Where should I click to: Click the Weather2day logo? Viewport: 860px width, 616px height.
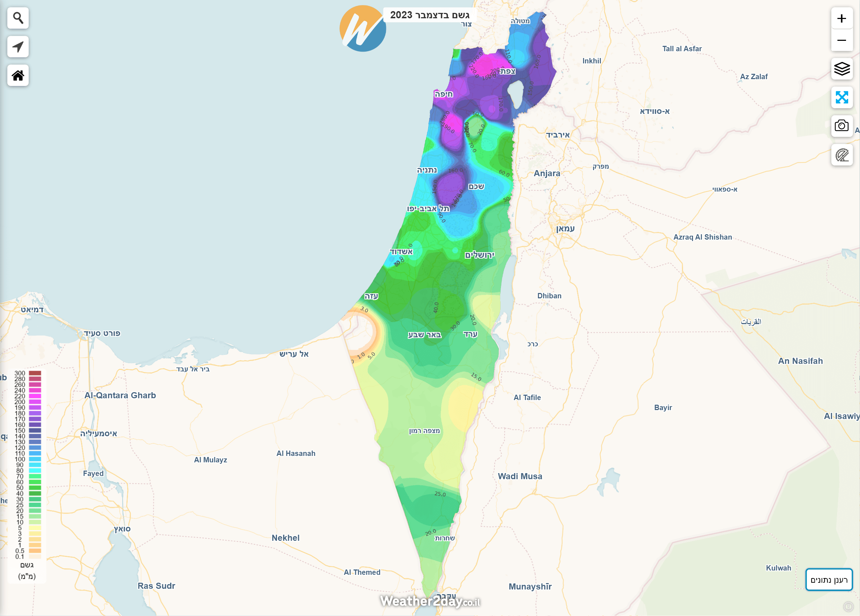point(363,29)
